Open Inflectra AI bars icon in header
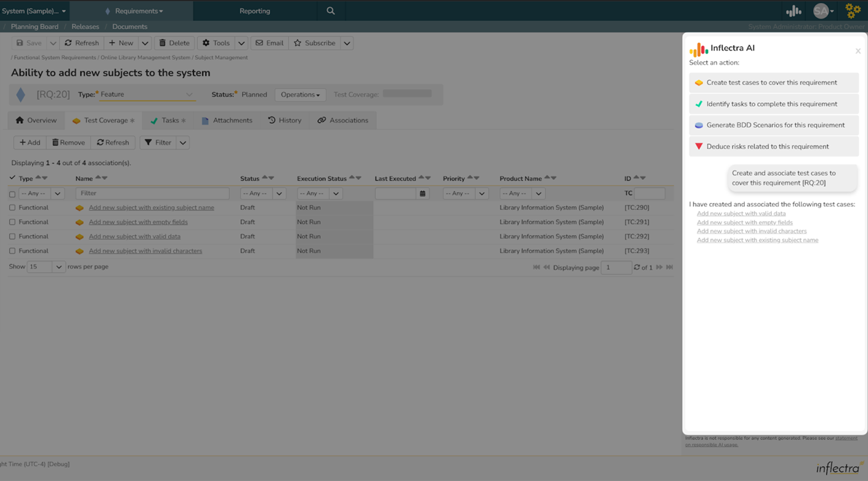The image size is (868, 481). coord(794,11)
